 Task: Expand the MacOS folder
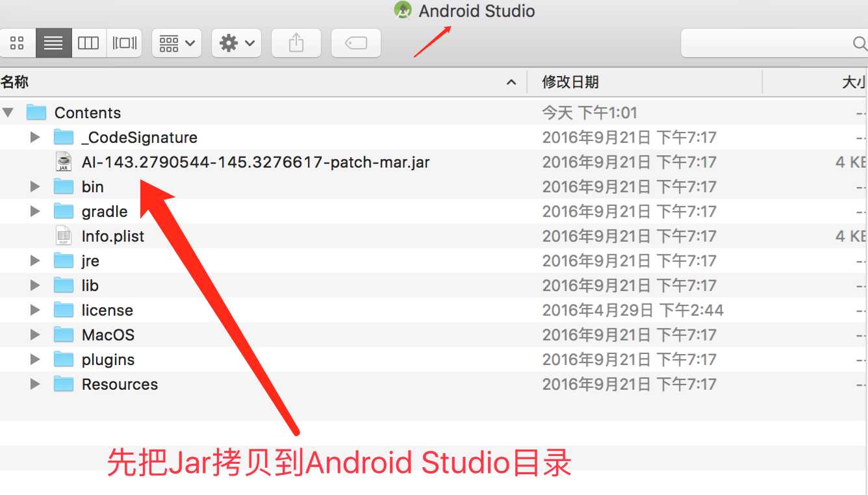pos(35,335)
